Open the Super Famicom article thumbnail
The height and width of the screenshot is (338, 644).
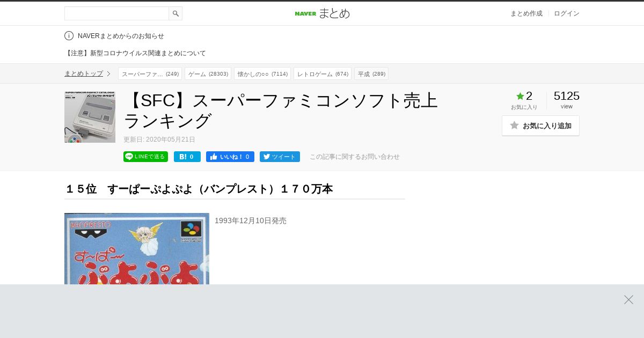[x=90, y=117]
